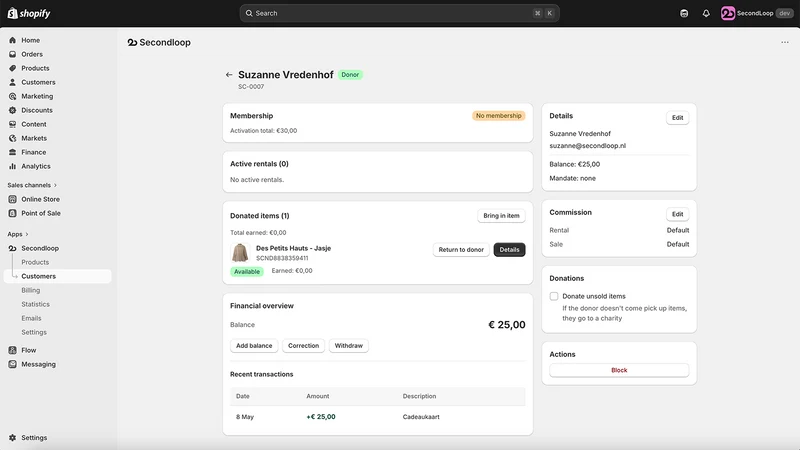Click the Markets globe icon
The image size is (800, 450).
[12, 138]
